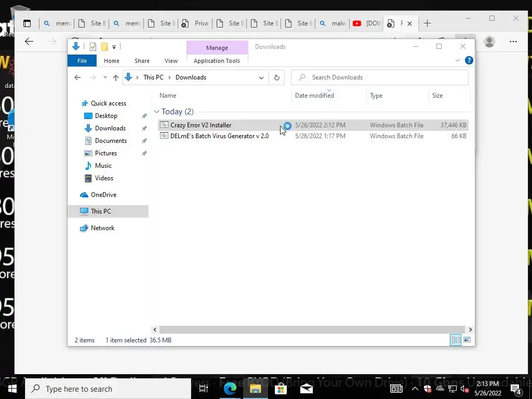Click This PC in address breadcrumb

[153, 77]
